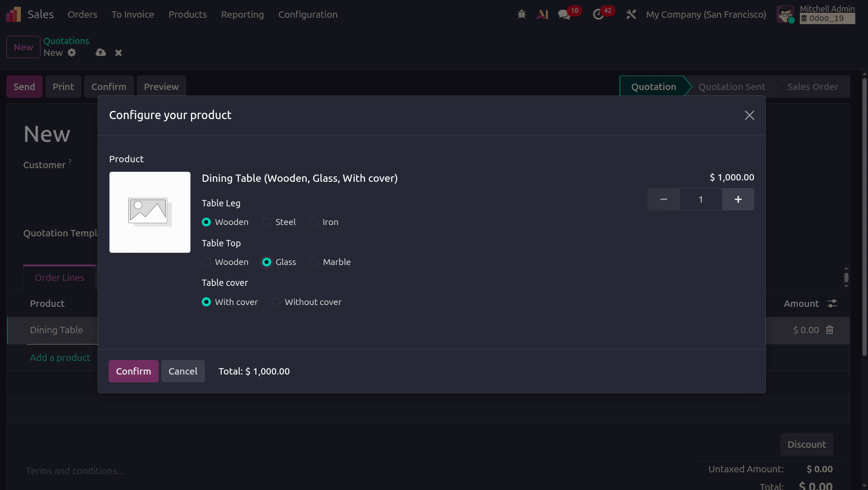Click the Confirm button in the form toolbar
Screen dimensions: 868x490
(x=109, y=87)
